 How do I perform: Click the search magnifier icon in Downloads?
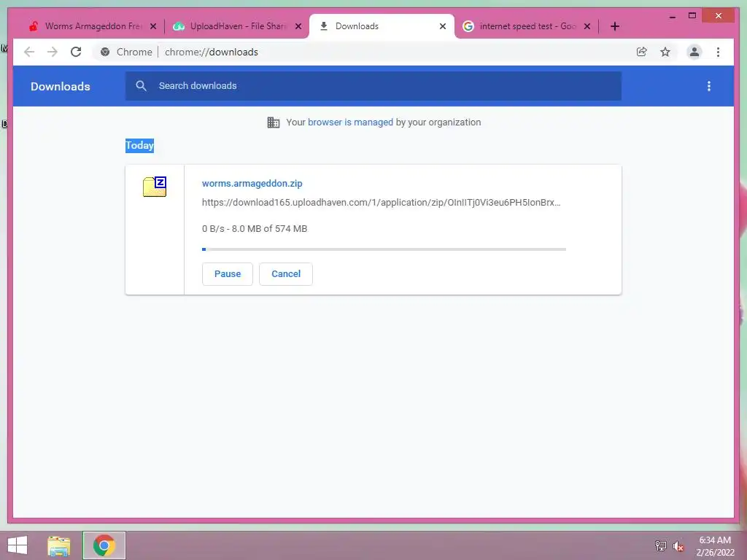coord(141,86)
